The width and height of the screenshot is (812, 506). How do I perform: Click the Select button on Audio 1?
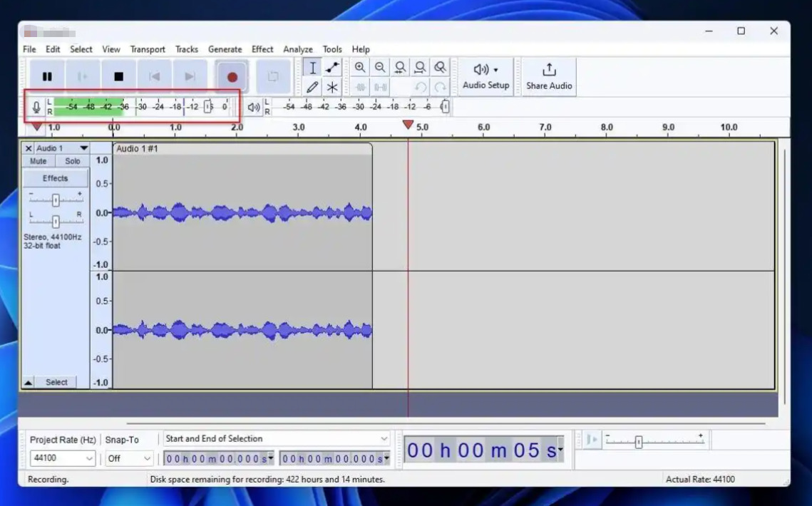[56, 382]
